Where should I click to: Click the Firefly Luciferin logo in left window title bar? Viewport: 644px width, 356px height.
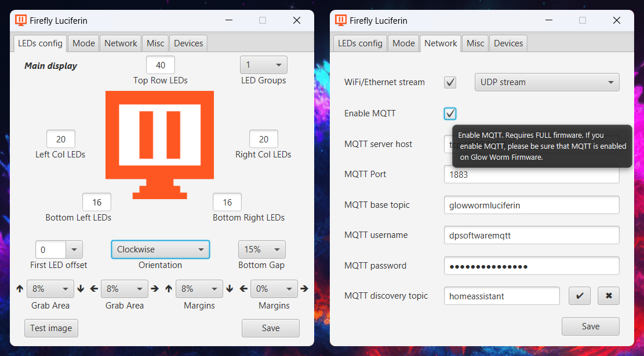click(20, 20)
